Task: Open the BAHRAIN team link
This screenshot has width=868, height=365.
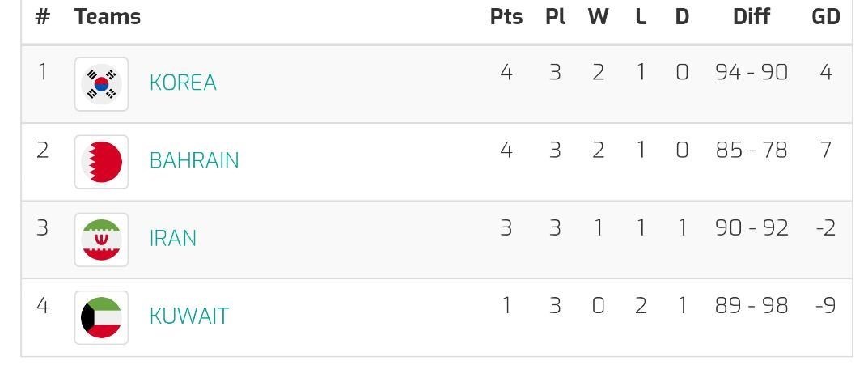Action: [x=194, y=160]
